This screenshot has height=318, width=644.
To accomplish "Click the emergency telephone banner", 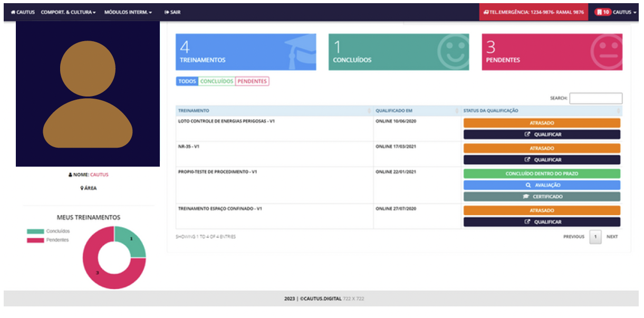I will (533, 12).
